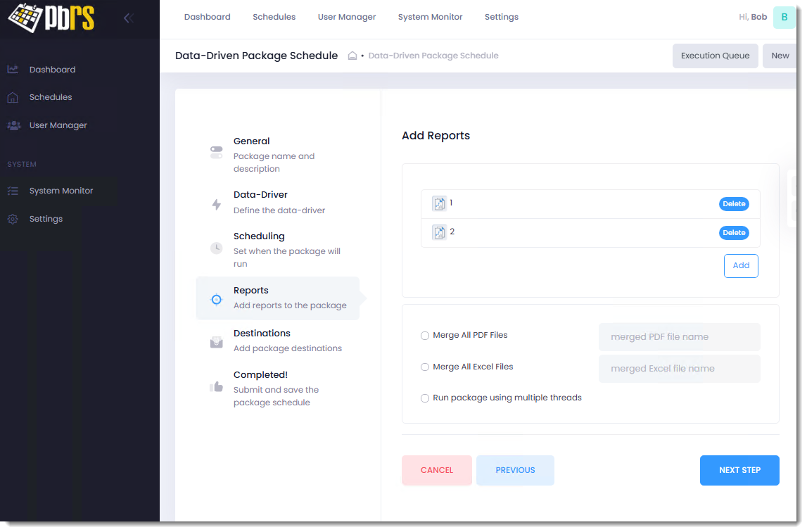Click the breadcrumb home icon
Image resolution: width=807 pixels, height=532 pixels.
[352, 56]
